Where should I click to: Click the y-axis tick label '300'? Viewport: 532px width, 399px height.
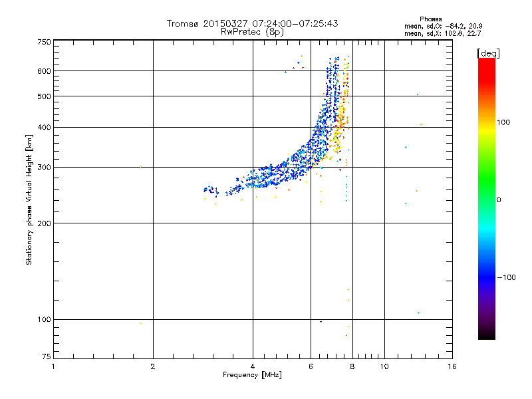click(x=44, y=167)
